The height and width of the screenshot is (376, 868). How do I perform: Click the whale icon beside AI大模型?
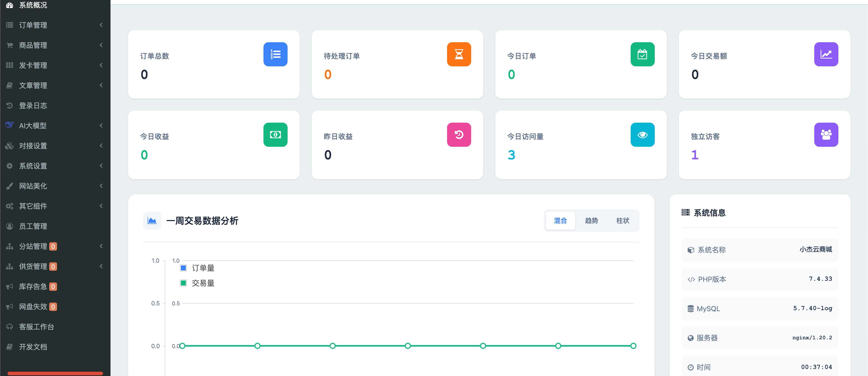pos(10,125)
